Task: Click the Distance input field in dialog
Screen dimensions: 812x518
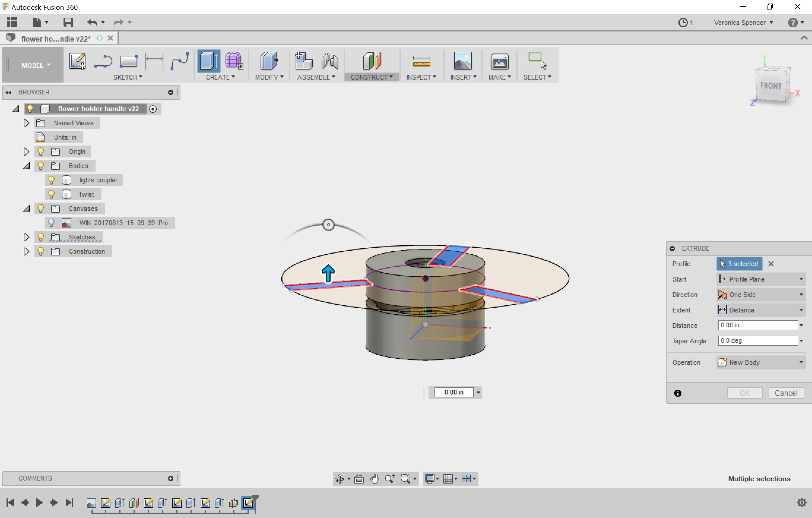Action: coord(758,325)
